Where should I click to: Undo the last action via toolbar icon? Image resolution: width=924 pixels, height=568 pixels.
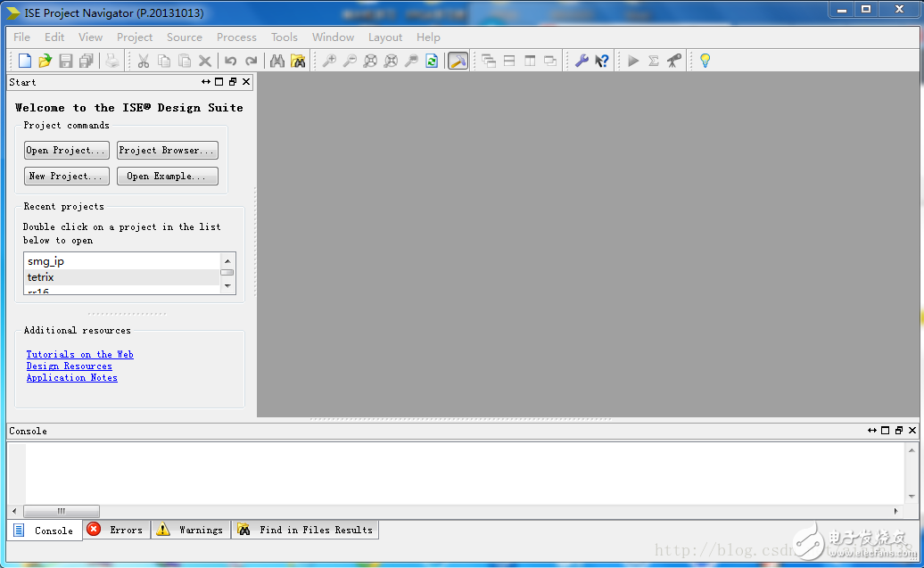(230, 60)
